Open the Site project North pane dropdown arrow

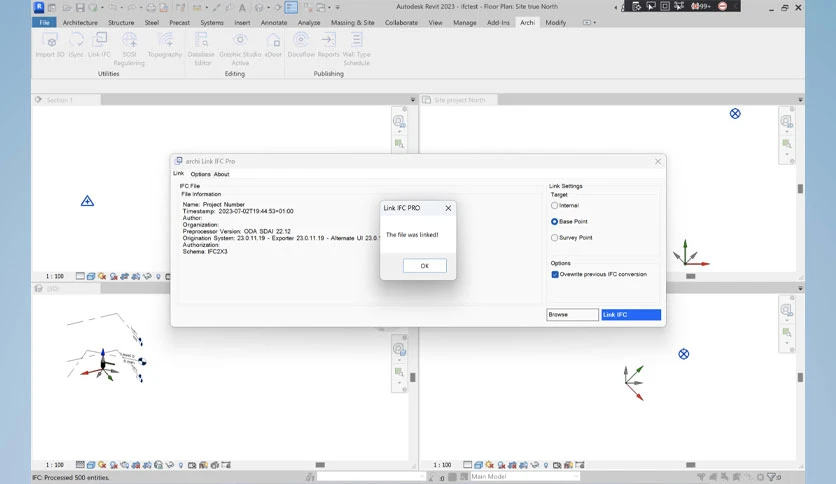[x=800, y=100]
